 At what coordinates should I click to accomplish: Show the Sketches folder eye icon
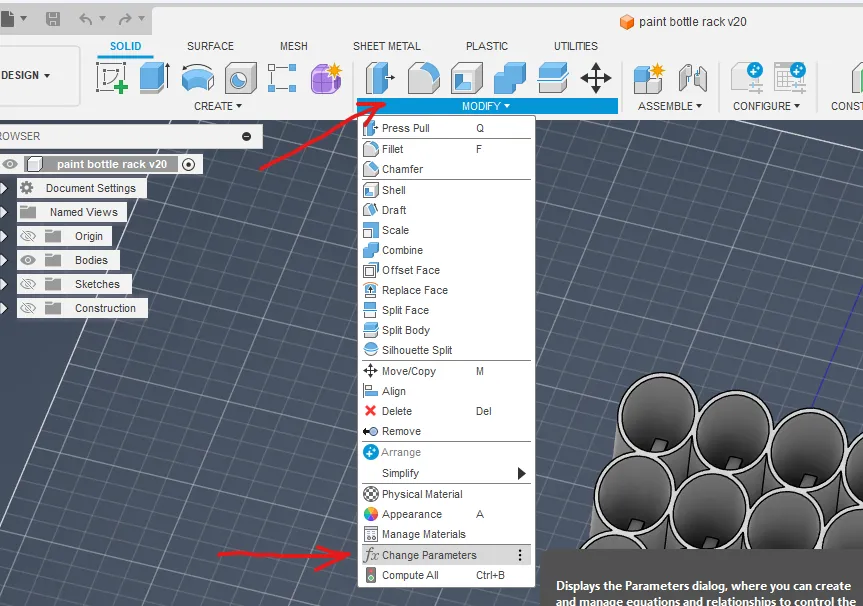point(28,284)
